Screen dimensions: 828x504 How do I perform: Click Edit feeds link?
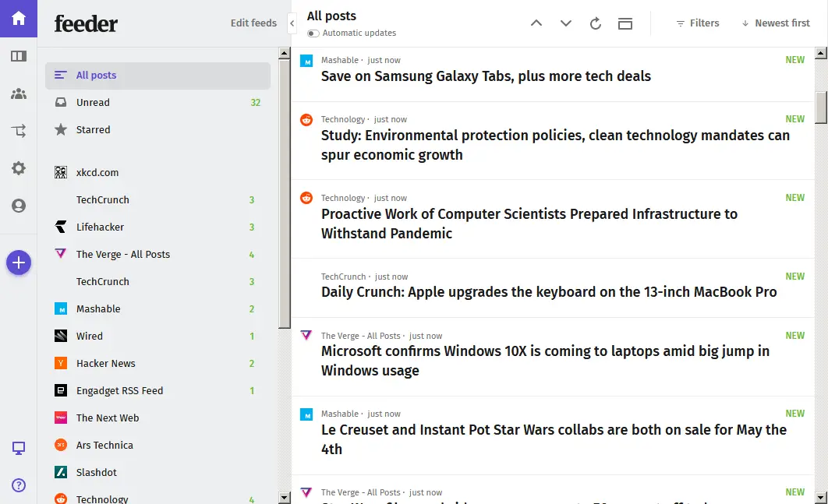click(253, 23)
